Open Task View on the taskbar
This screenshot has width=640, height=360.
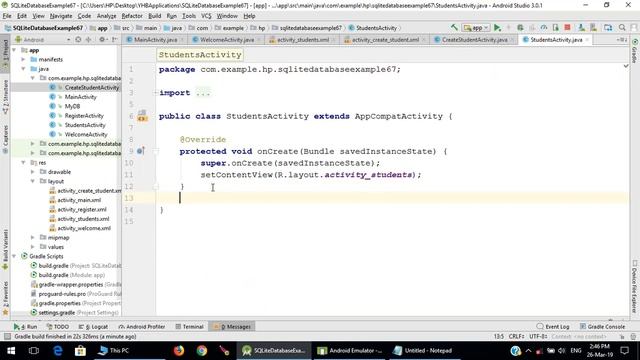coord(34,350)
